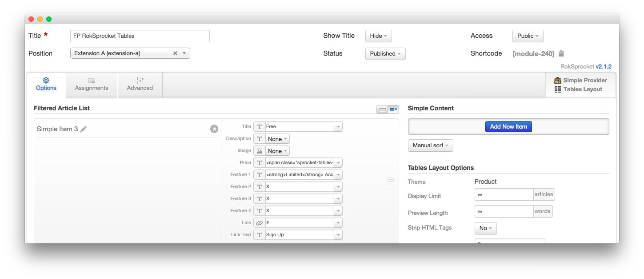This screenshot has width=644, height=279.
Task: Click the Sign Up link text field
Action: point(300,235)
